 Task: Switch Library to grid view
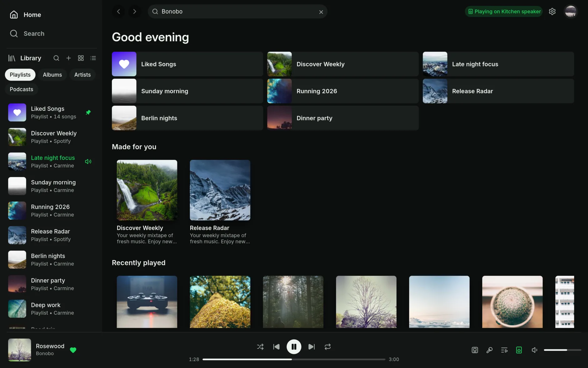click(x=81, y=58)
